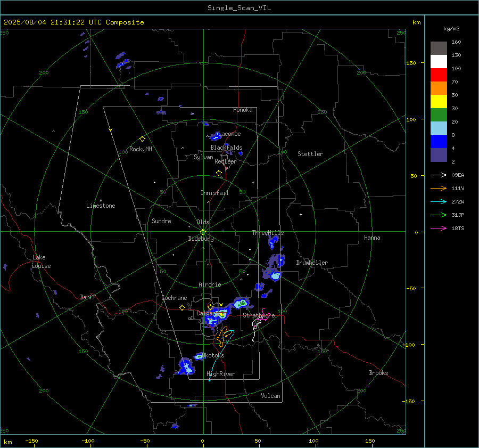
Task: Click the Limestone label
Action: [101, 206]
